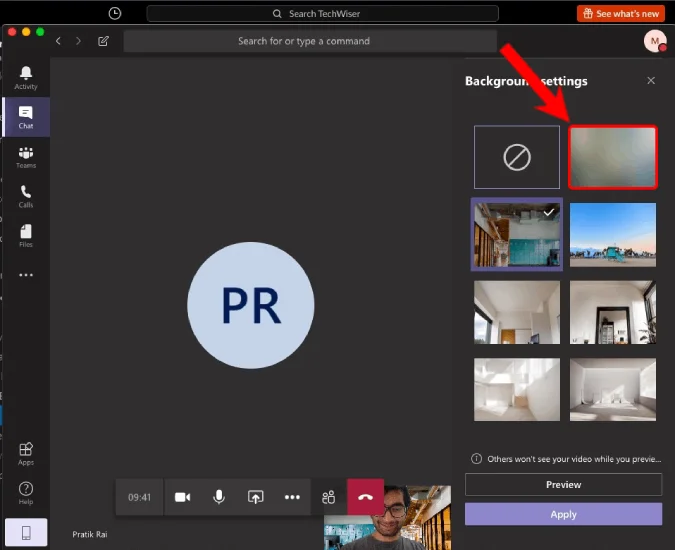
Task: Go forward with the right arrow
Action: coord(78,41)
